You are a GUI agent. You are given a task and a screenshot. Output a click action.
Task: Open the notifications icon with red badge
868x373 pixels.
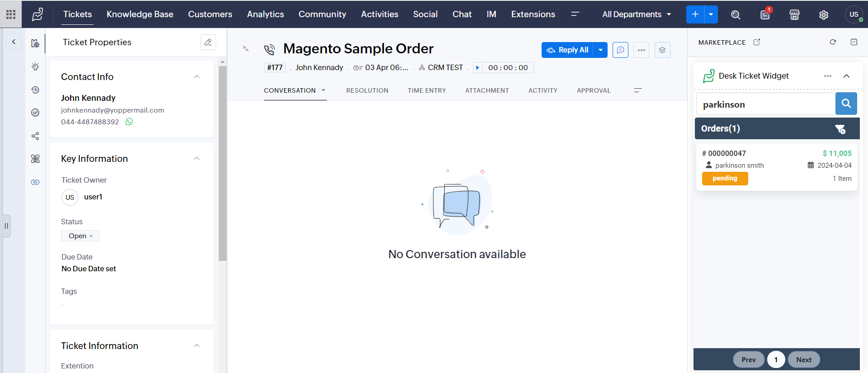[765, 14]
